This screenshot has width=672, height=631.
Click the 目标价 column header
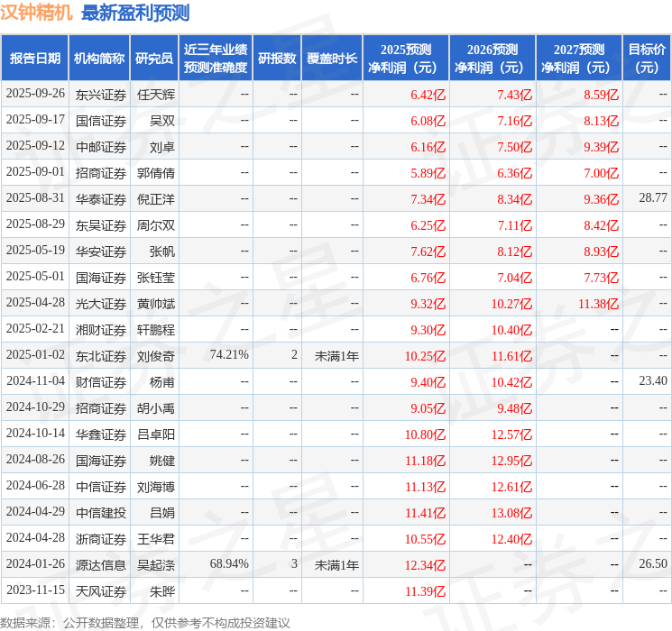647,59
